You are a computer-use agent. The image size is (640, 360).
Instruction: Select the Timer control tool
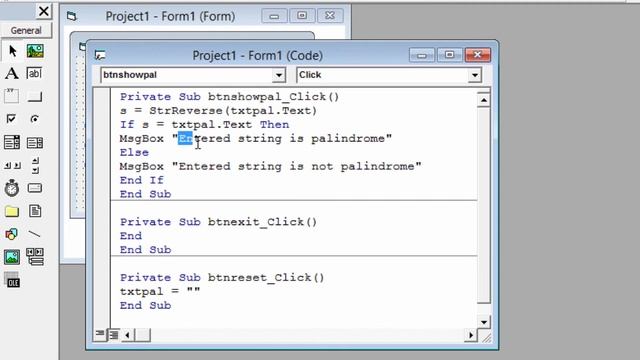click(12, 188)
